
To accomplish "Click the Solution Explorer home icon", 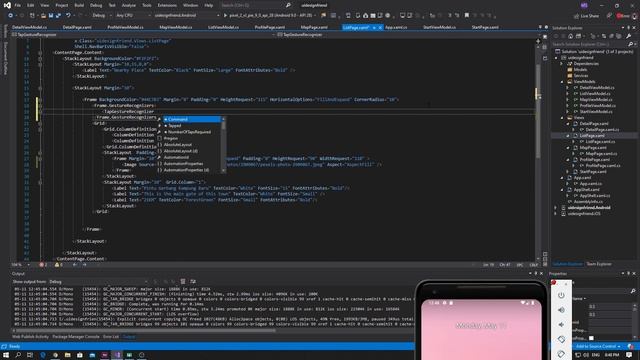I will (570, 36).
